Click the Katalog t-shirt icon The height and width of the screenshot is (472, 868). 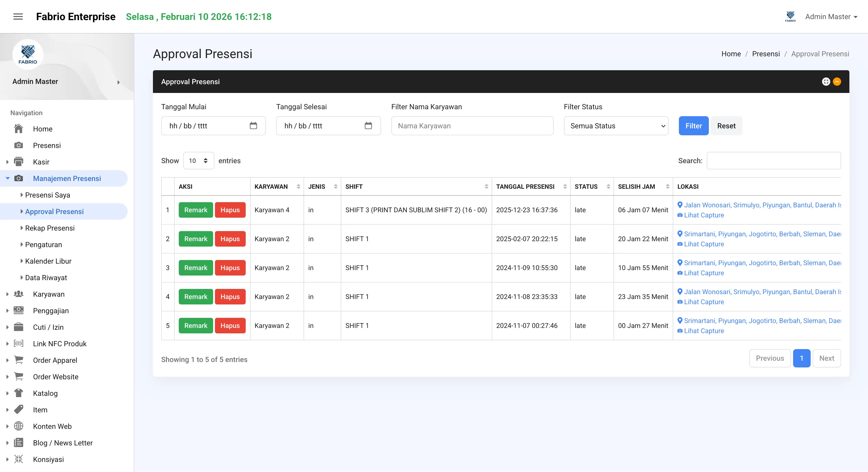pyautogui.click(x=19, y=393)
